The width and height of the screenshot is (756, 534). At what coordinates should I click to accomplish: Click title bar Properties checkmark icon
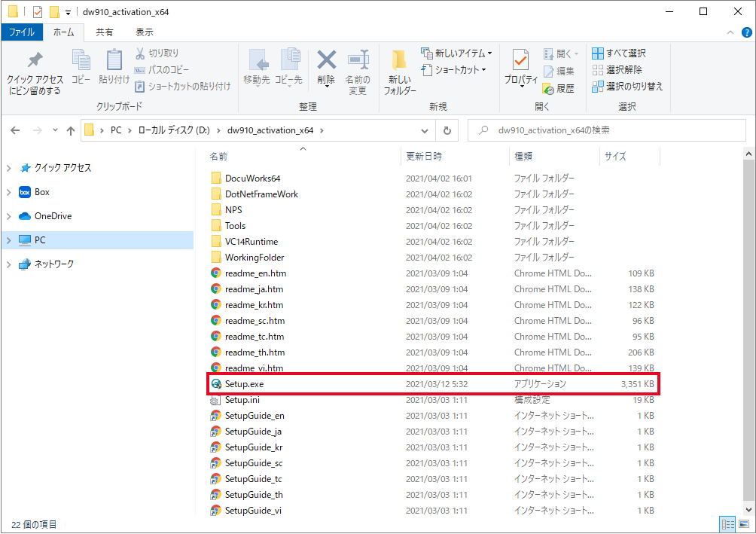pyautogui.click(x=38, y=11)
